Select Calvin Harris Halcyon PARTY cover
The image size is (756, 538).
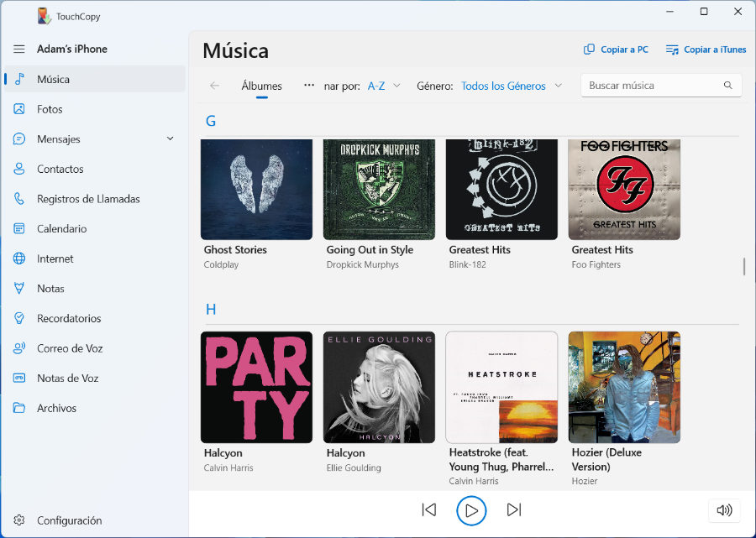click(256, 387)
